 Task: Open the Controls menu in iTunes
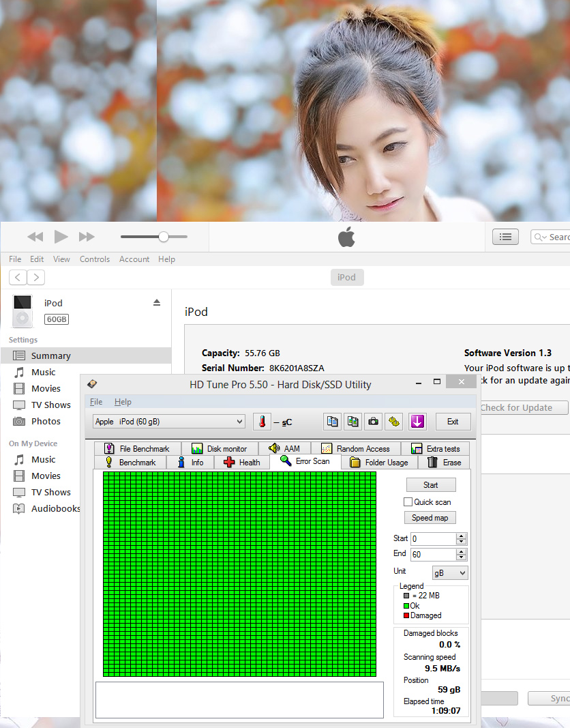pyautogui.click(x=95, y=259)
